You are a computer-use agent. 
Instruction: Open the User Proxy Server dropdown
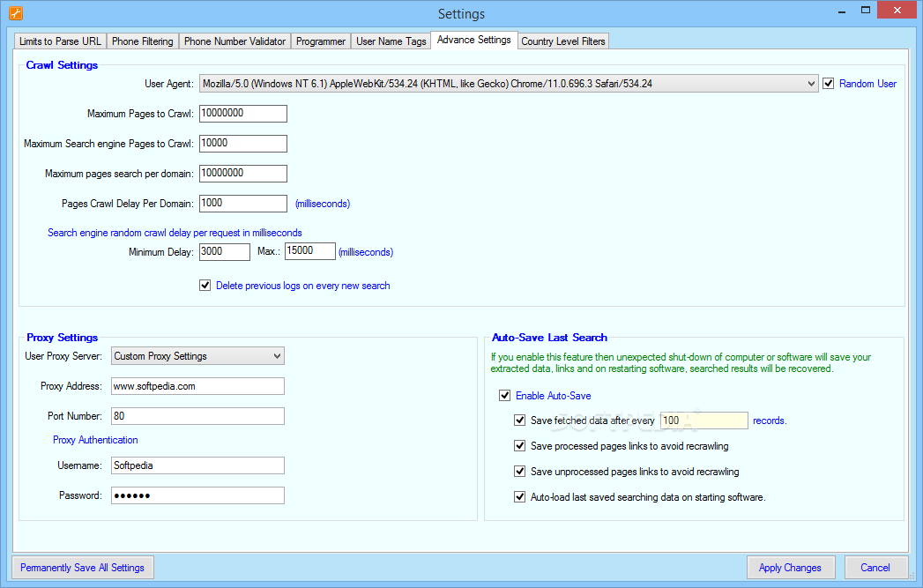coord(197,356)
